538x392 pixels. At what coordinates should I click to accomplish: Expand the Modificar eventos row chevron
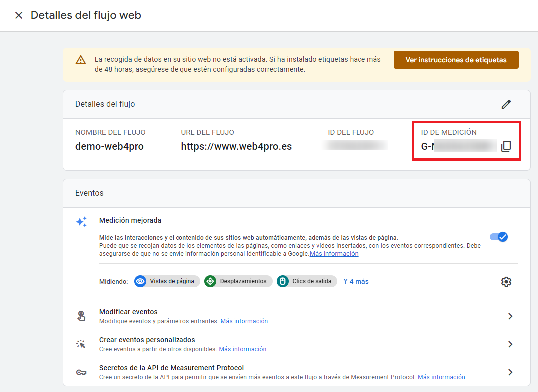(x=510, y=316)
